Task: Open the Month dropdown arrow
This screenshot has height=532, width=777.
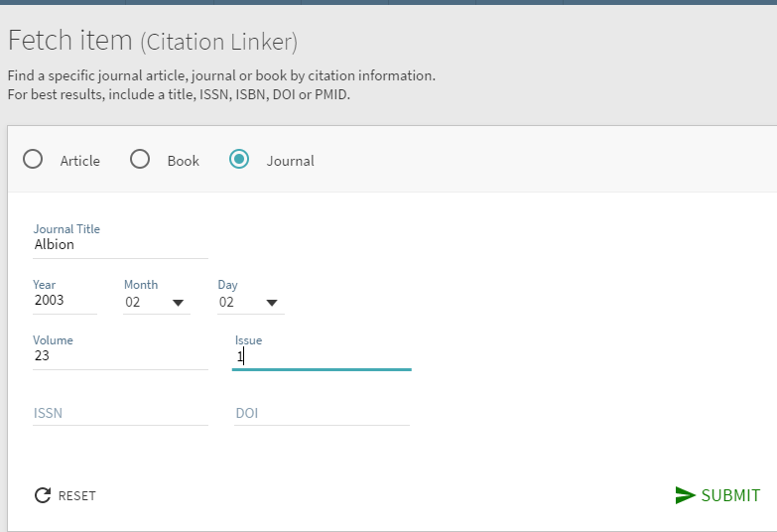Action: pos(179,303)
